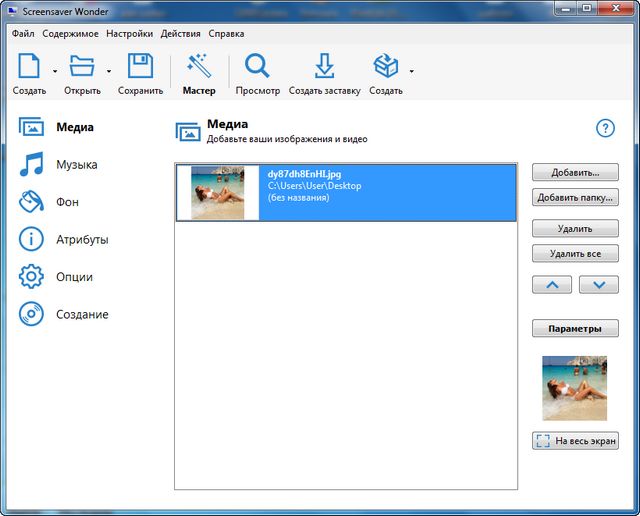640x516 pixels.
Task: Click На весь экран fullscreen button
Action: (575, 441)
